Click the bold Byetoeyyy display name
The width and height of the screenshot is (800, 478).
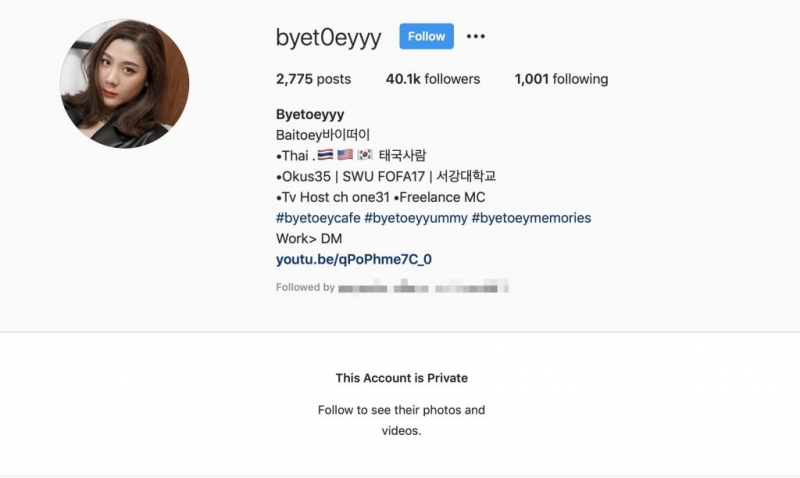tap(310, 114)
